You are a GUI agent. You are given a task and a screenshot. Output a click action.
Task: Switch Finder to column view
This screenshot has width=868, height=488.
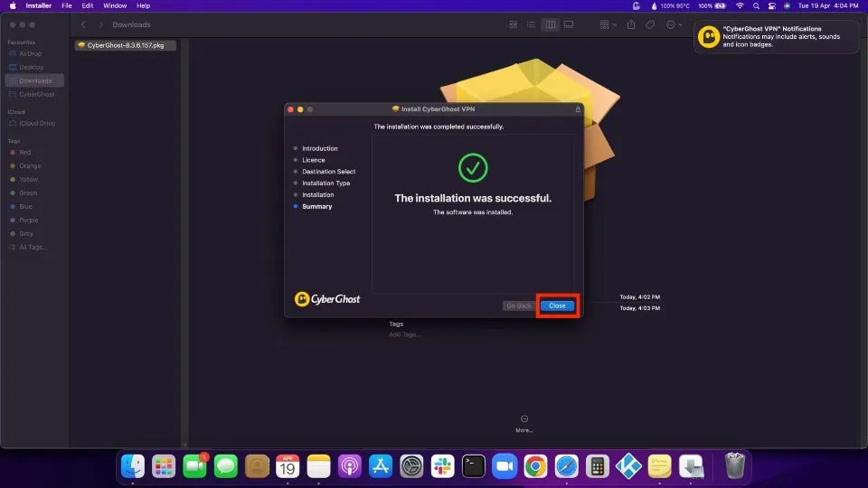(x=551, y=25)
